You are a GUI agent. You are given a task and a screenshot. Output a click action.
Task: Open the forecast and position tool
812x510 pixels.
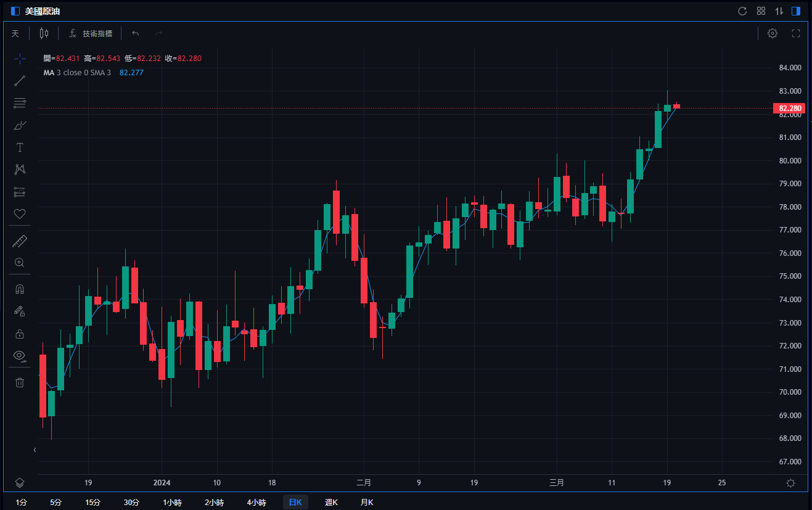(20, 192)
